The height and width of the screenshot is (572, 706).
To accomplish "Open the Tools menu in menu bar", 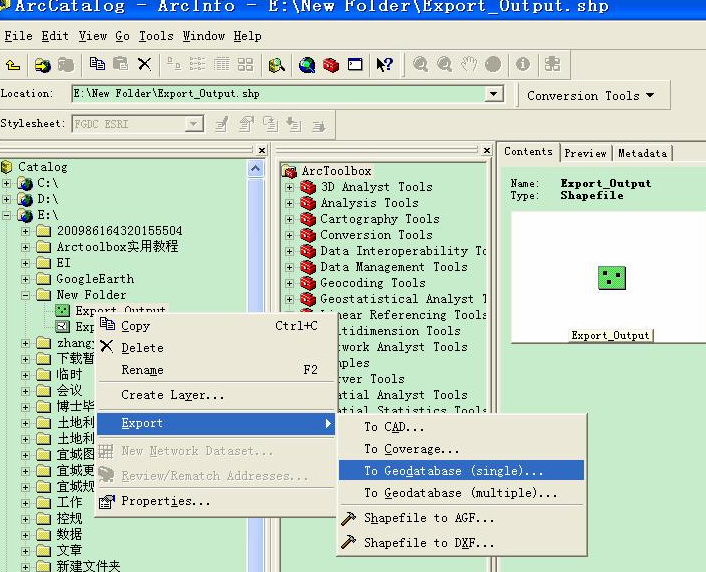I will [156, 36].
